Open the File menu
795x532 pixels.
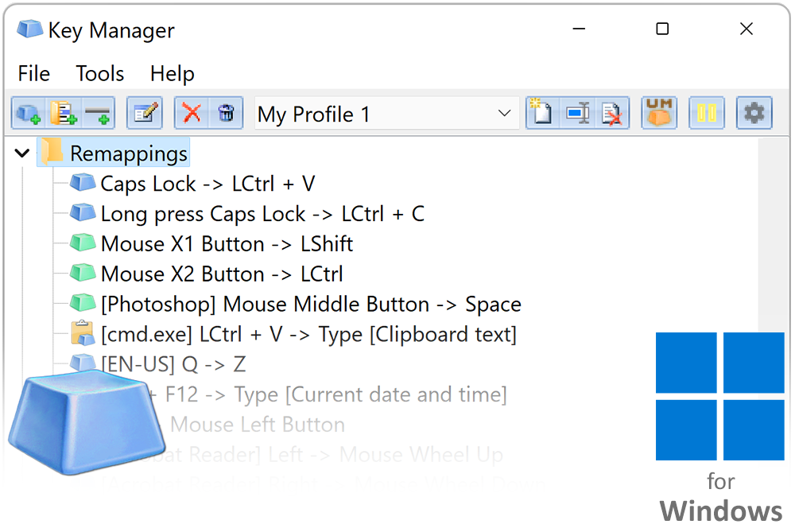click(x=33, y=74)
